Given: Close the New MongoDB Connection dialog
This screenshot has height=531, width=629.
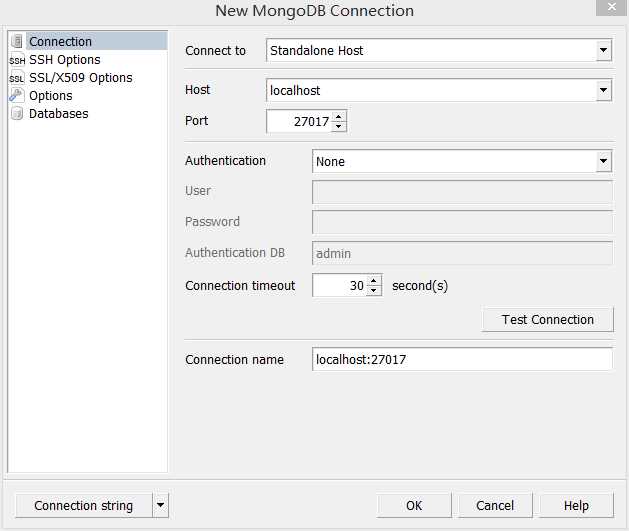Looking at the screenshot, I should (x=611, y=7).
